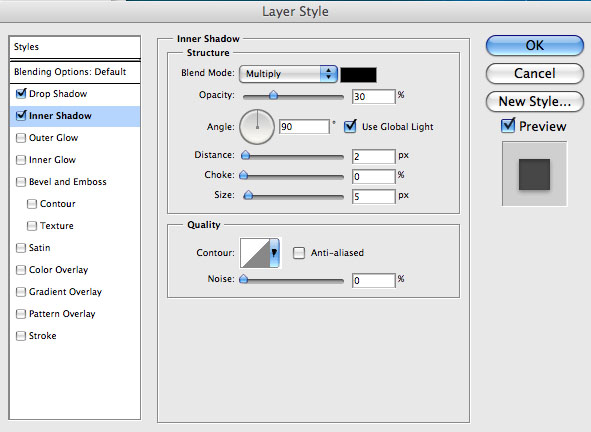
Task: Click the black shadow color swatch
Action: point(358,75)
